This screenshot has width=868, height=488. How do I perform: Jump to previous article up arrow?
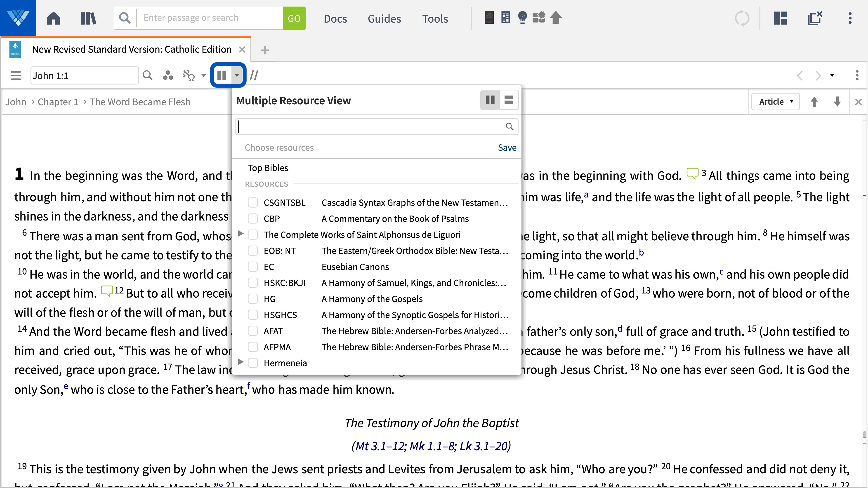pyautogui.click(x=814, y=102)
